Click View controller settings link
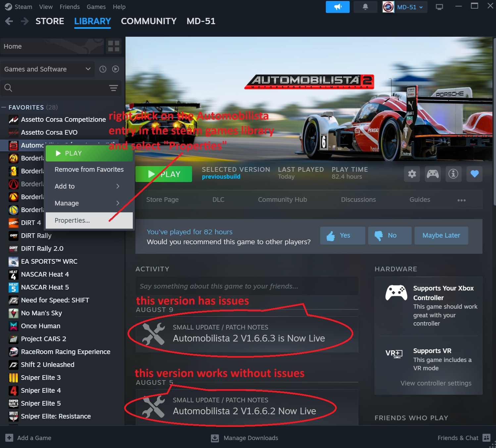 tap(436, 383)
